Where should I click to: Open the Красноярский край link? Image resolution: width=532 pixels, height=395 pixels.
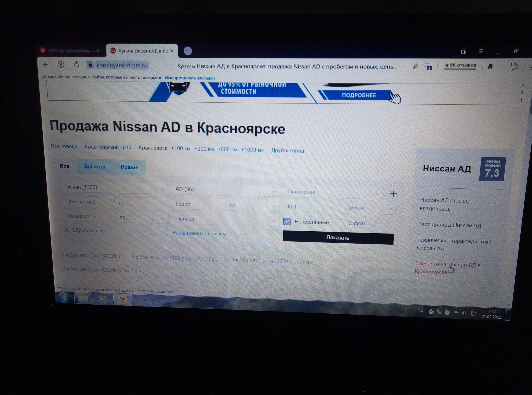(x=108, y=147)
